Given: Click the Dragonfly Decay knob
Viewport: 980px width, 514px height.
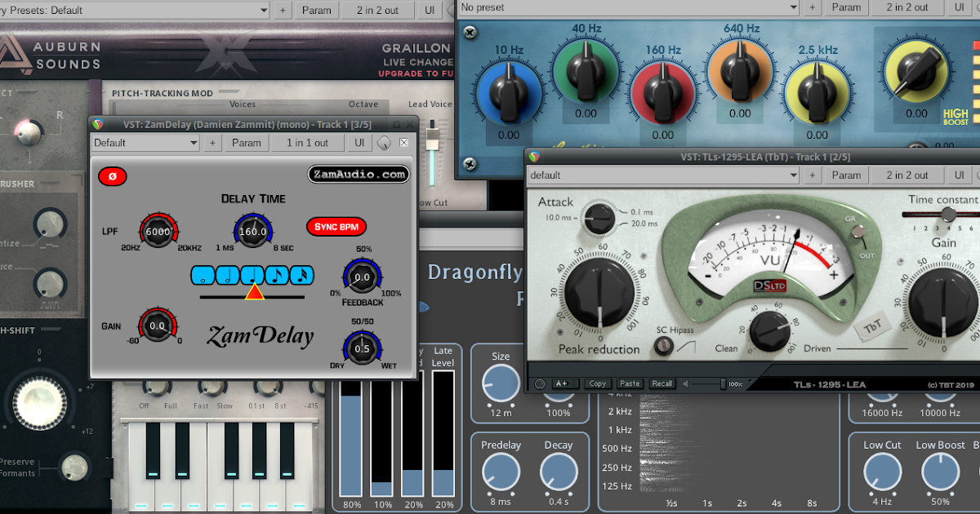Looking at the screenshot, I should tap(559, 472).
